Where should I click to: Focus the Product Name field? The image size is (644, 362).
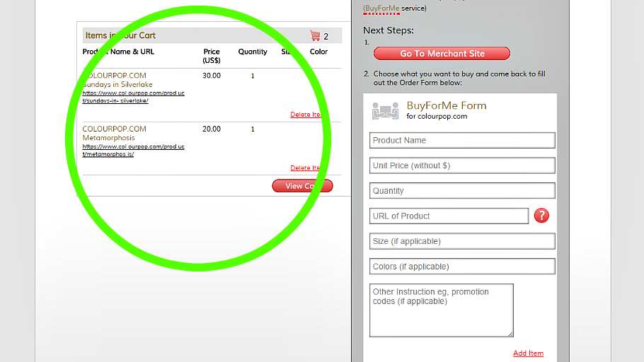point(462,141)
